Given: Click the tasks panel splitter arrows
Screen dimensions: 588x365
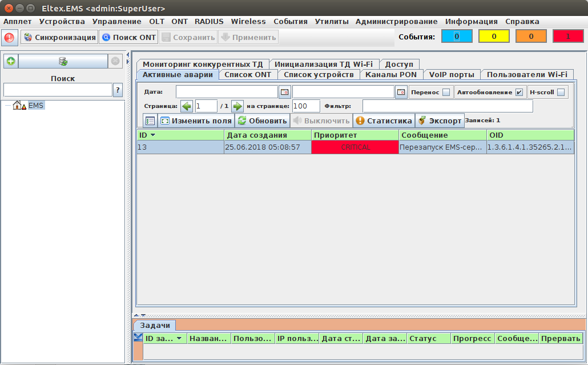Looking at the screenshot, I should point(139,315).
